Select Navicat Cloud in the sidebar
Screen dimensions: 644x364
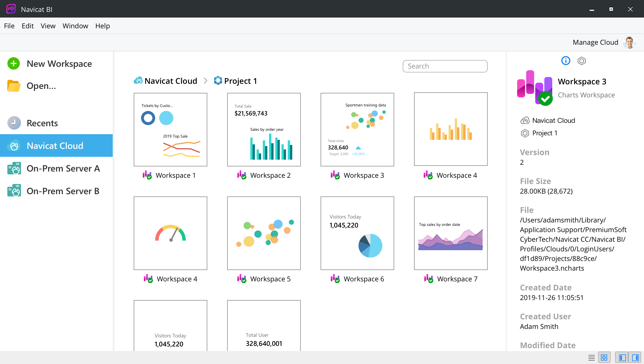click(x=56, y=145)
